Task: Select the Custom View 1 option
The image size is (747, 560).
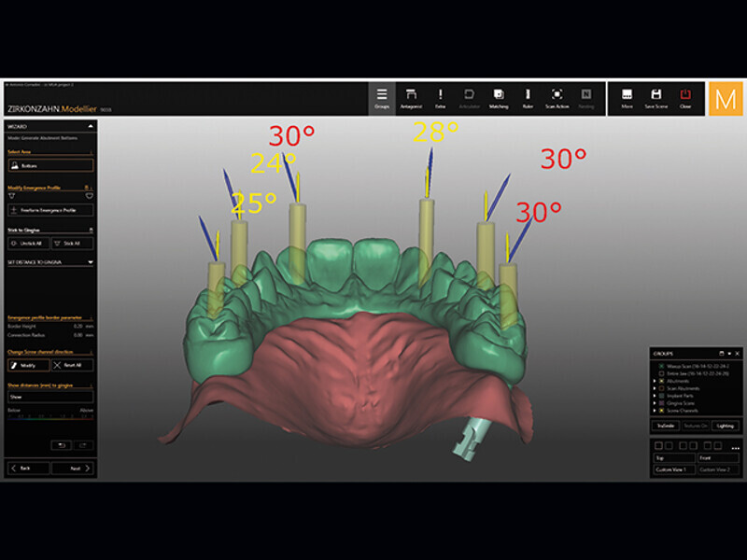Action: [674, 469]
